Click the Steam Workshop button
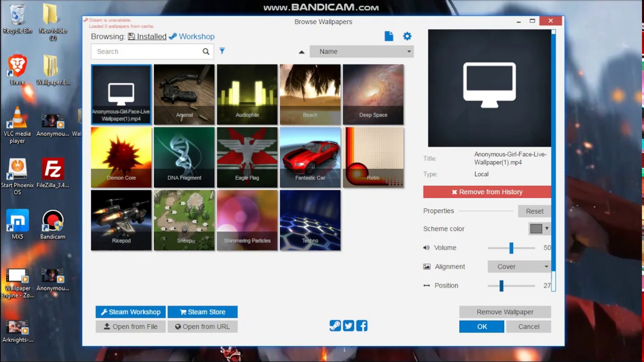Image resolution: width=644 pixels, height=362 pixels. [x=130, y=312]
